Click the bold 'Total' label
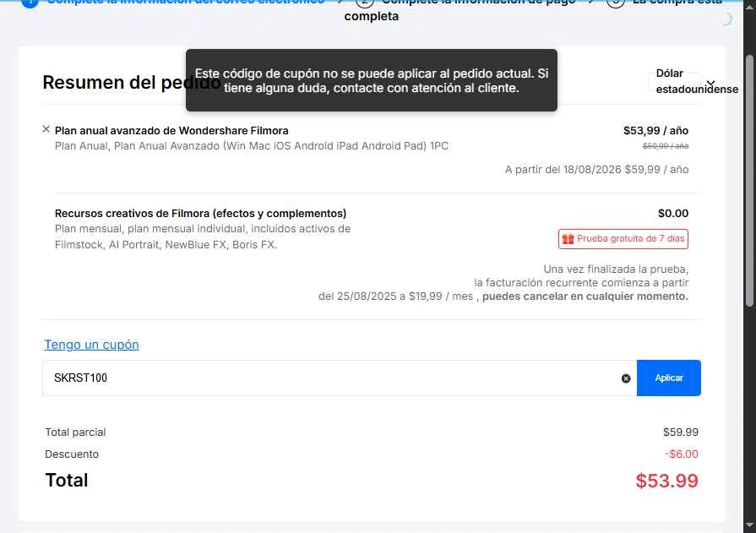Screen dimensions: 756x533 pyautogui.click(x=67, y=481)
